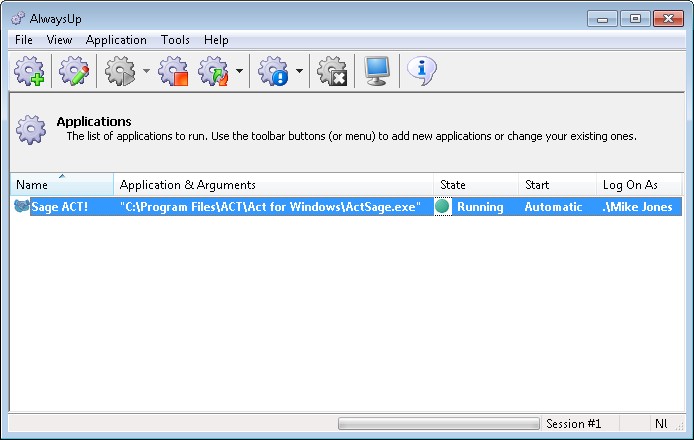Sort by Application & Arguments column header
The width and height of the screenshot is (694, 440).
click(274, 184)
